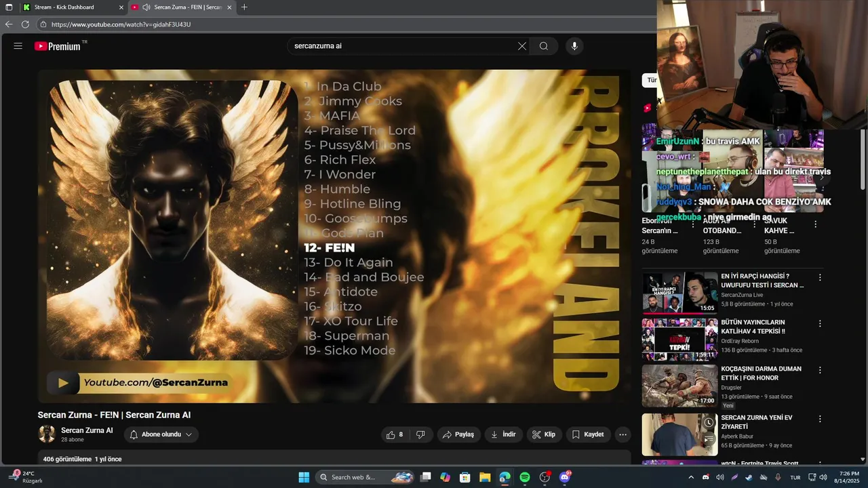Screen dimensions: 868x488
Task: Open Sercan Zurna AI channel avatar
Action: click(47, 434)
